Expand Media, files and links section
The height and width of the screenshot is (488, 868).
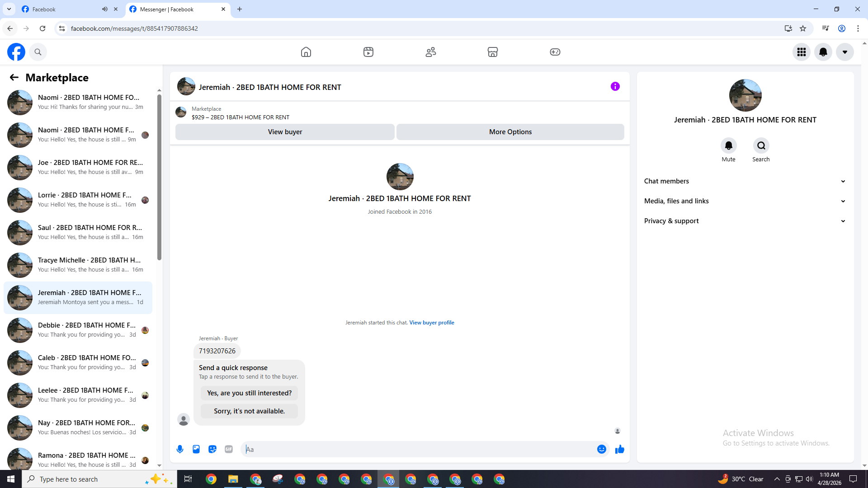coord(745,201)
